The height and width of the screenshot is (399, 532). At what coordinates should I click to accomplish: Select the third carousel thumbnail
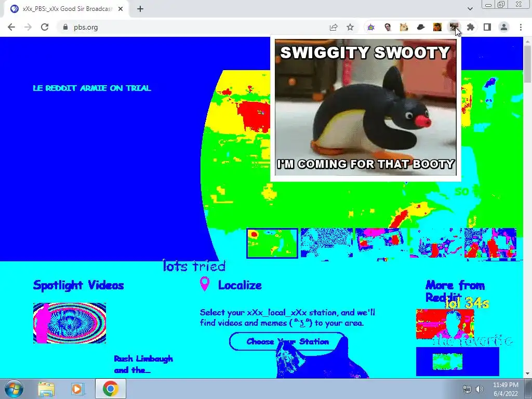[x=381, y=243]
